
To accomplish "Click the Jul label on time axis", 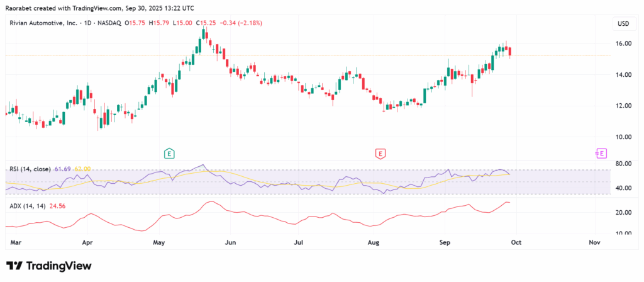I will 299,242.
